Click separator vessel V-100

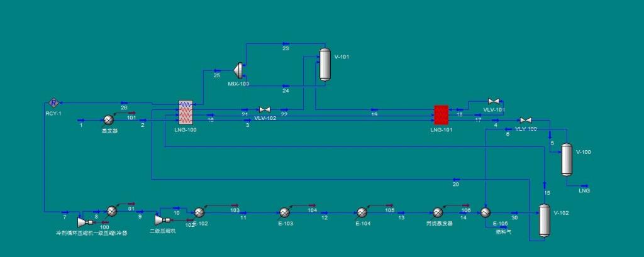(x=567, y=160)
